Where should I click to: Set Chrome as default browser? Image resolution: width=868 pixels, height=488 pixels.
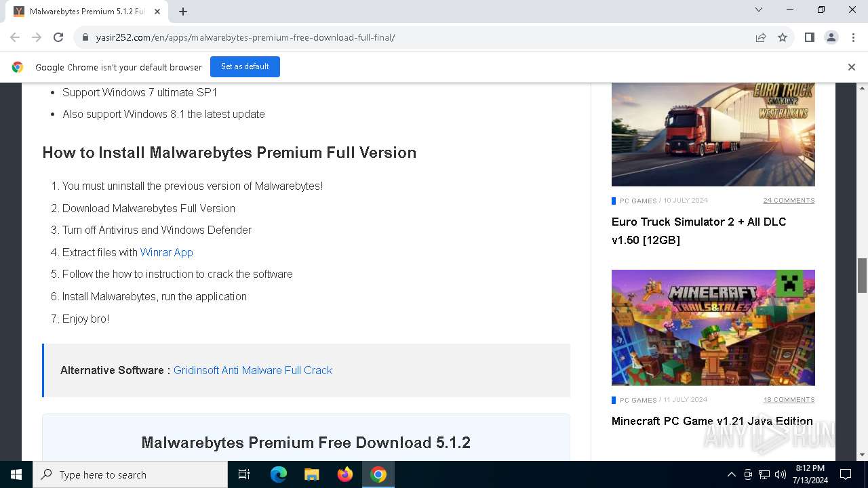coord(245,66)
